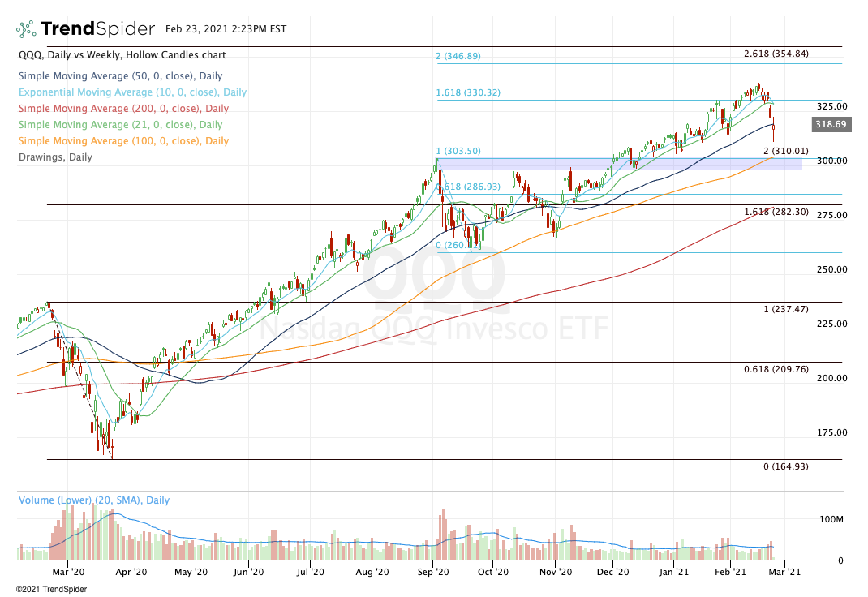Viewport: 868px width, 597px height.
Task: Click the 'Volume (Lower) (20, SMA), Daily' label
Action: pyautogui.click(x=94, y=500)
